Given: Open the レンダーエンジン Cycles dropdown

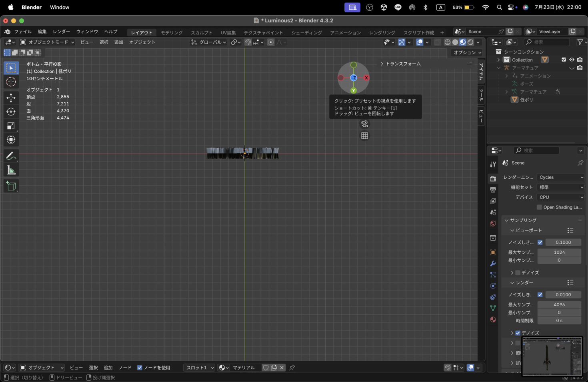Looking at the screenshot, I should pos(560,177).
